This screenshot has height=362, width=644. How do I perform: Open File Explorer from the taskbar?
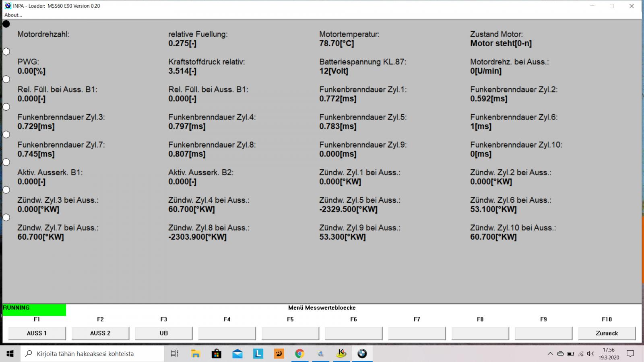tap(196, 354)
